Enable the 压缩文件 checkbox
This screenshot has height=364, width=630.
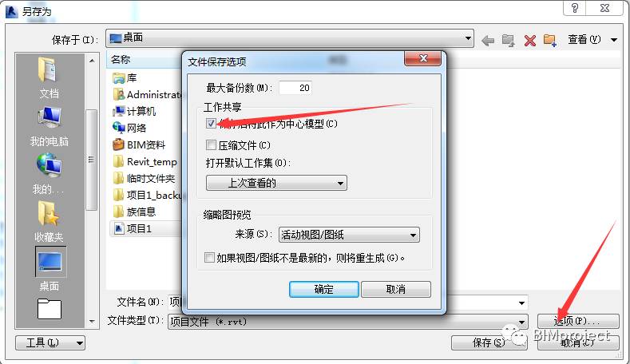pyautogui.click(x=211, y=144)
